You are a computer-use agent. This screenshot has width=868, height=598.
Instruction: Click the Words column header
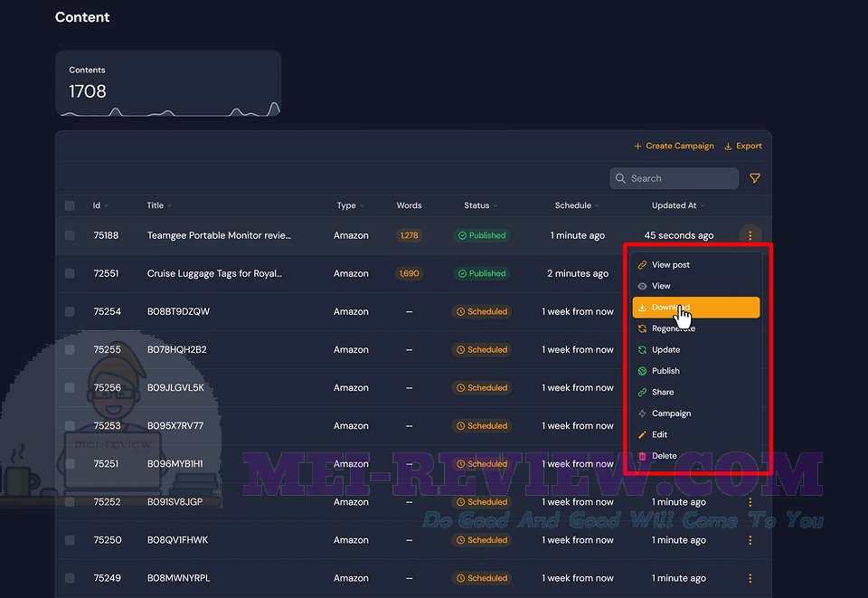click(x=409, y=205)
